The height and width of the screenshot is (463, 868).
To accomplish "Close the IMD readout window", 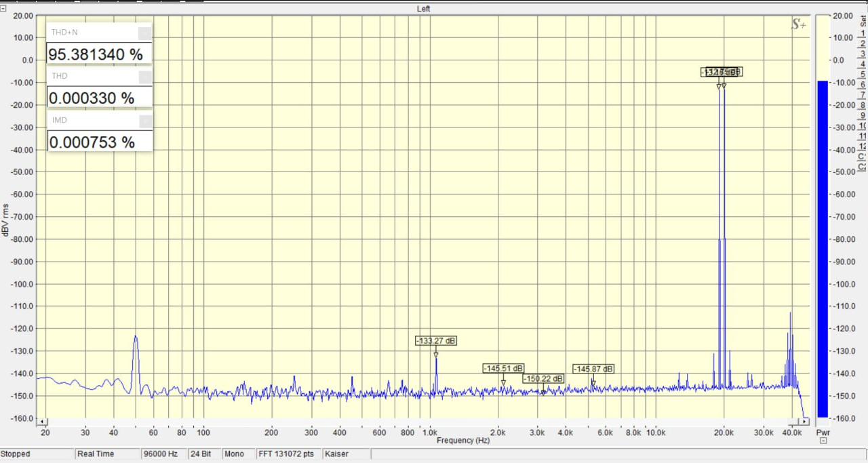I will (x=145, y=121).
